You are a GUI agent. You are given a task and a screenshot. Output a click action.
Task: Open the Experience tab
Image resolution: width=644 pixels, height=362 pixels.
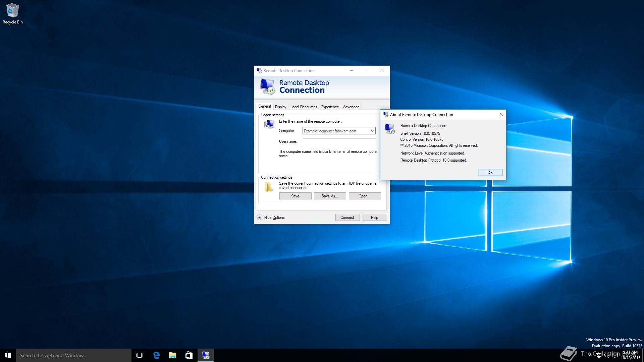pyautogui.click(x=330, y=107)
